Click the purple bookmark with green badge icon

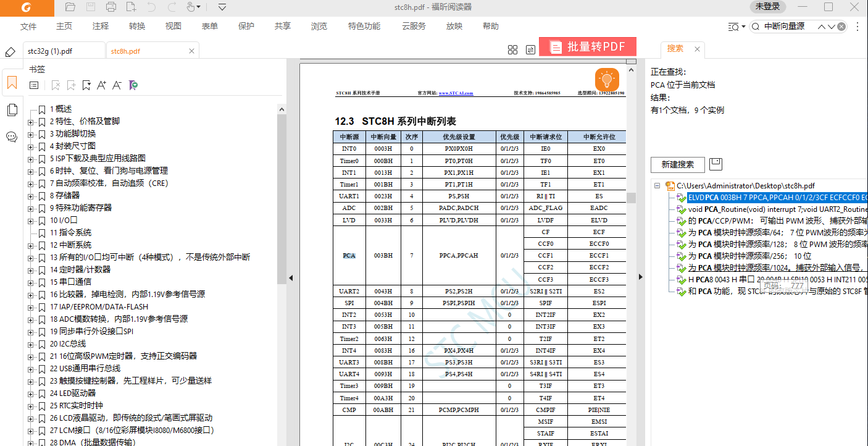[x=133, y=85]
